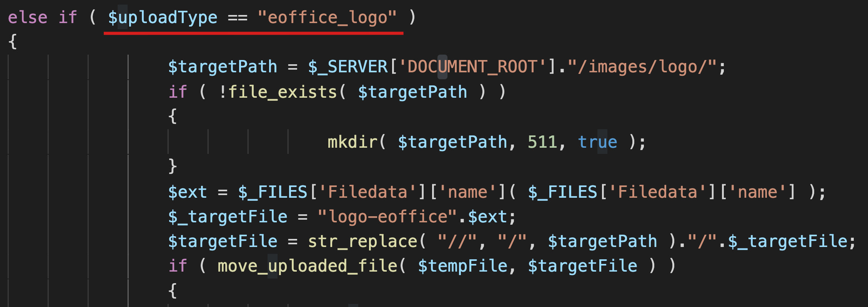The width and height of the screenshot is (868, 307).
Task: Click the mkdir function name
Action: point(353,142)
